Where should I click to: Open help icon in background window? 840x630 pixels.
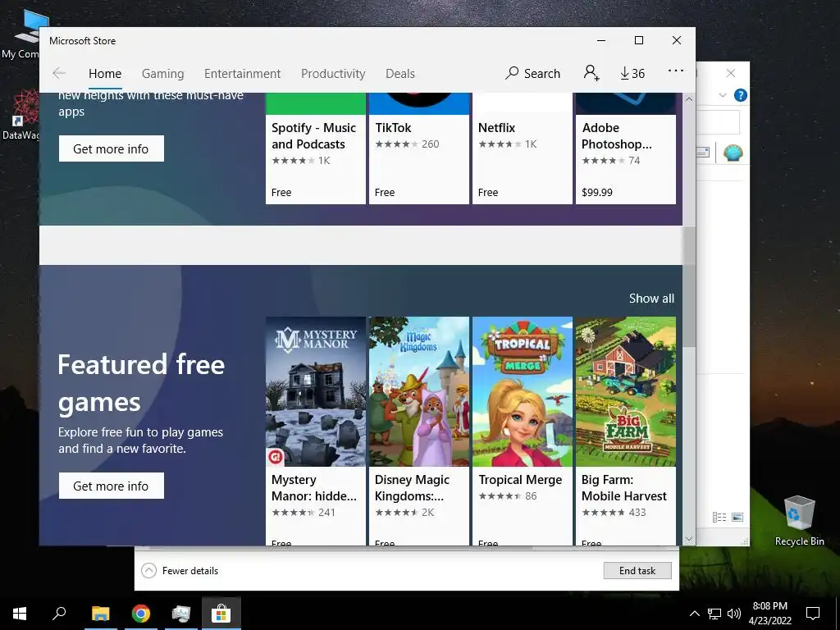(x=741, y=95)
